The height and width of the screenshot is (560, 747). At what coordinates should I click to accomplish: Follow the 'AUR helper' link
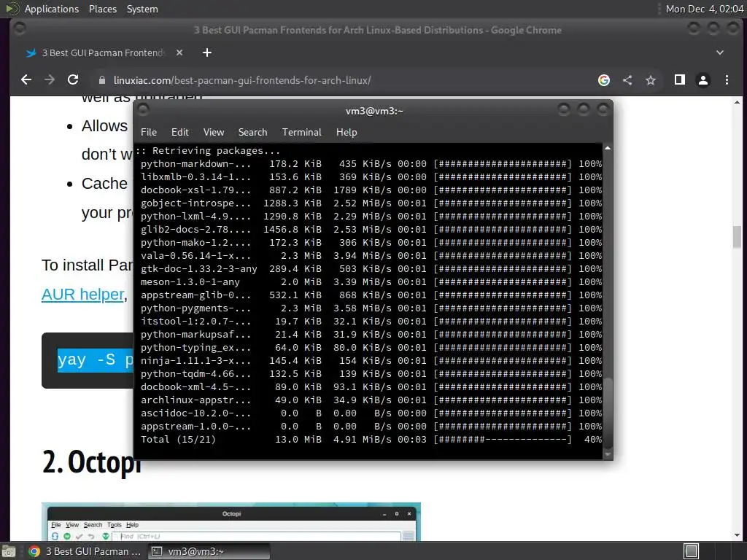coord(83,295)
